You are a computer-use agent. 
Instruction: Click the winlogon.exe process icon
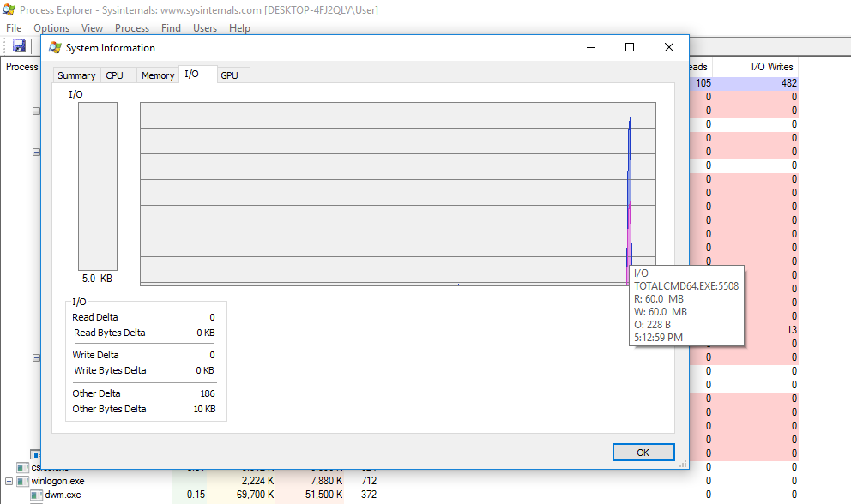pos(23,481)
